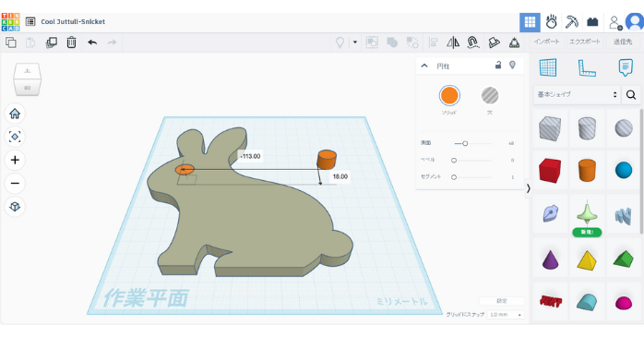Click the 送信先 button
The height and width of the screenshot is (337, 644).
[623, 42]
